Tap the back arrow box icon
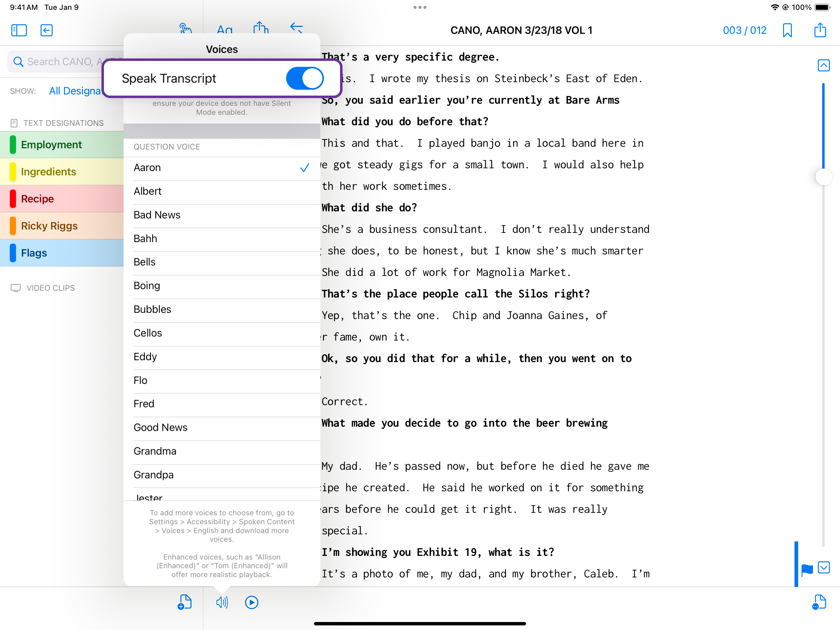The height and width of the screenshot is (630, 840). pyautogui.click(x=46, y=30)
